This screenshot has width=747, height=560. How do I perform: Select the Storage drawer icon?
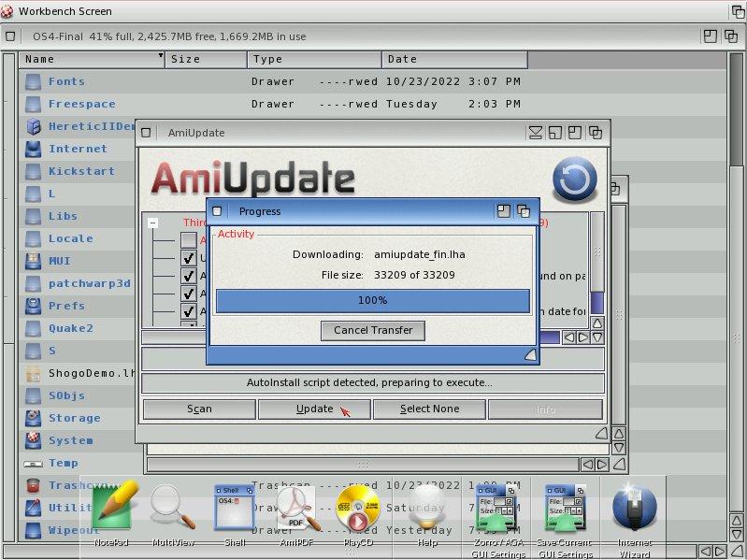tap(33, 418)
